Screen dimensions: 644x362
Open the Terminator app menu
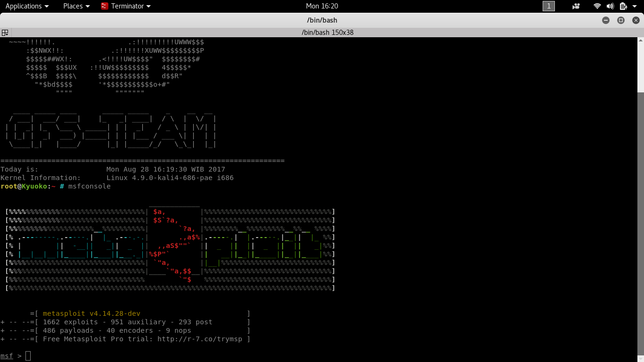pyautogui.click(x=126, y=6)
